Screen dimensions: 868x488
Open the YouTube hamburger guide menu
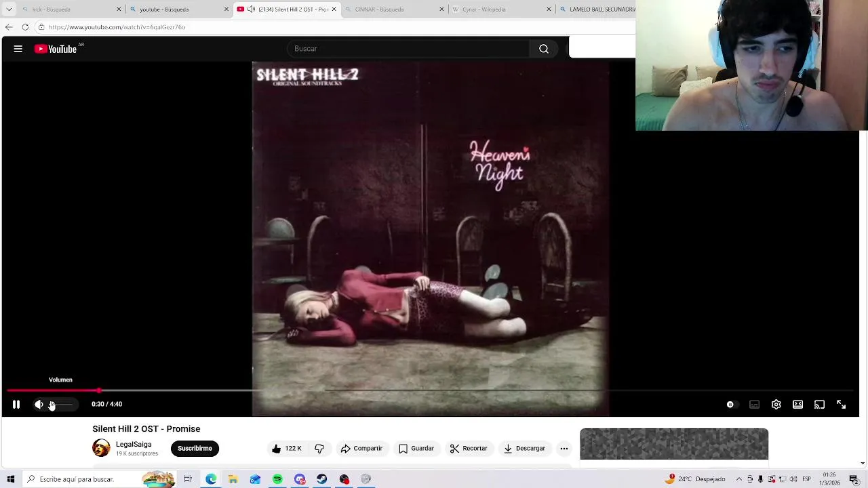pyautogui.click(x=18, y=49)
